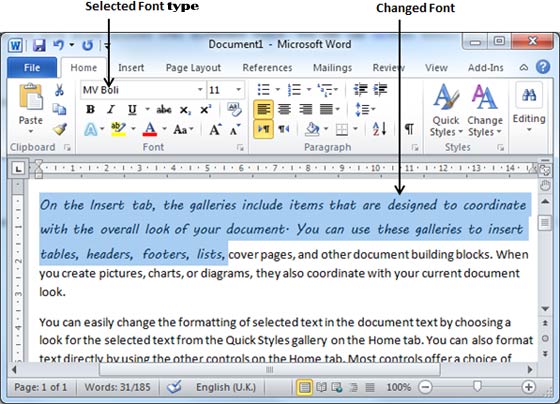Click the Font Color red A
Screen dimensions: 560x404
tap(150, 129)
